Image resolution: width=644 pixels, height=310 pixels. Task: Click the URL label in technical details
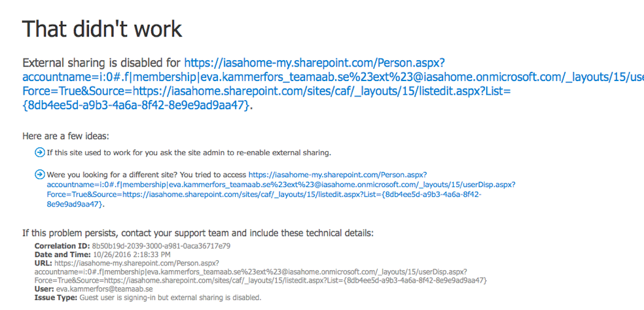(43, 263)
